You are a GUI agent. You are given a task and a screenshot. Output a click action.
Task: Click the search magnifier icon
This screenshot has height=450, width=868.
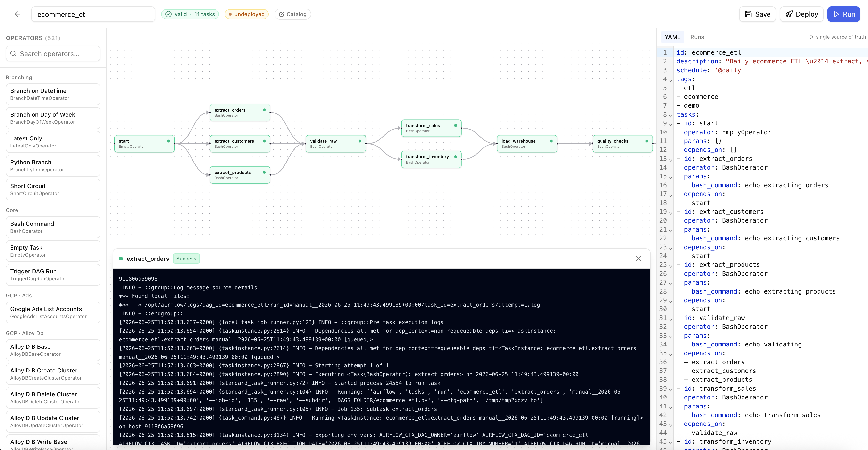(x=13, y=54)
